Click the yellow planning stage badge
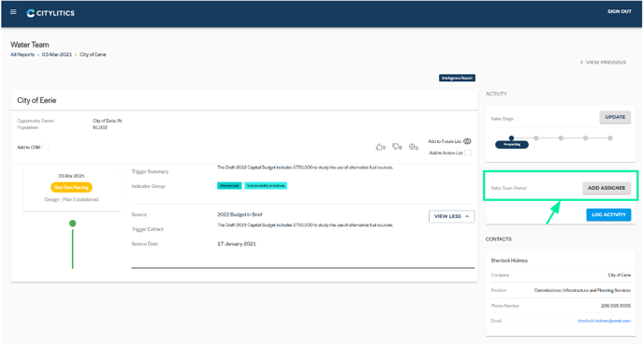 (x=71, y=187)
